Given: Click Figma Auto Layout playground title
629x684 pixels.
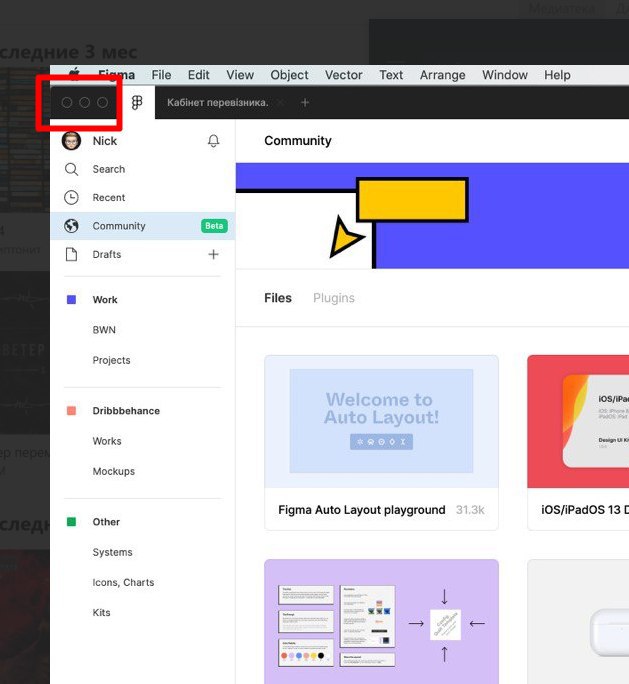Looking at the screenshot, I should 362,510.
